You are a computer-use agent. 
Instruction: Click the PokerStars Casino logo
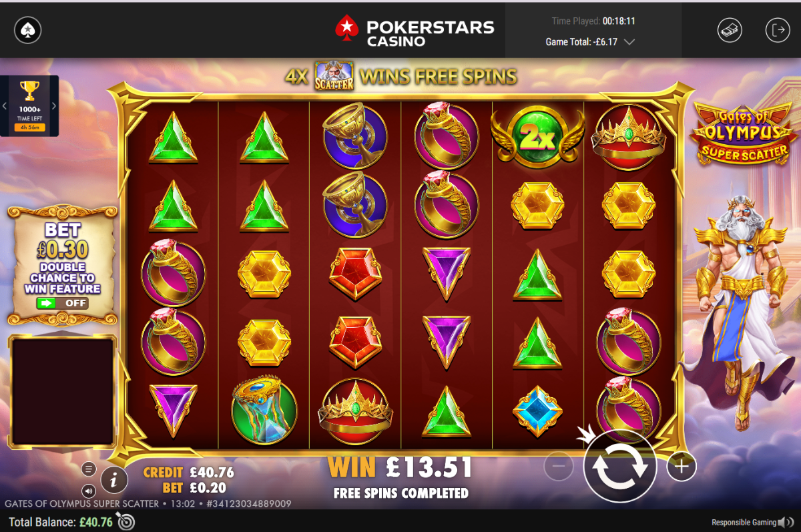[x=415, y=31]
